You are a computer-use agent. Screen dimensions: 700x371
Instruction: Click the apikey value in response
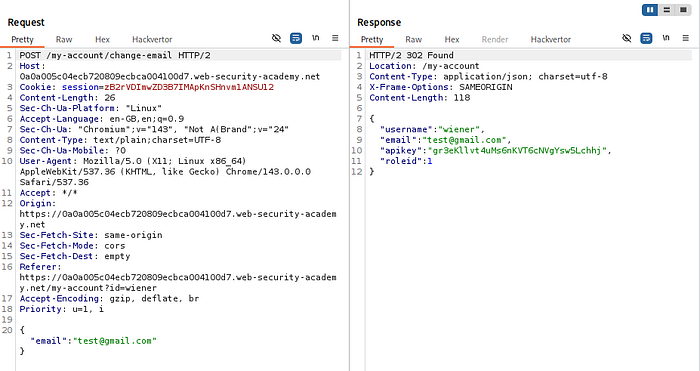click(517, 150)
